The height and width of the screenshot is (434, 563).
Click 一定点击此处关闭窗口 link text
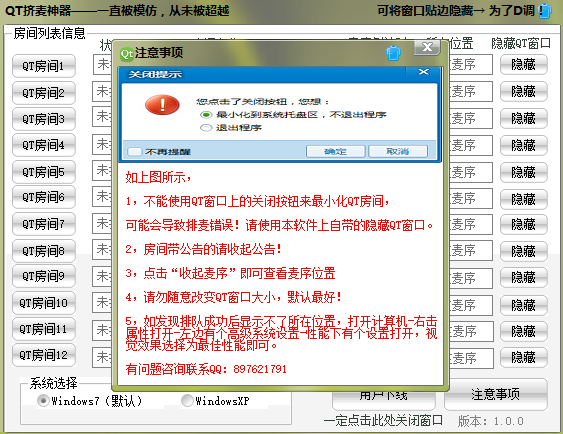(383, 420)
